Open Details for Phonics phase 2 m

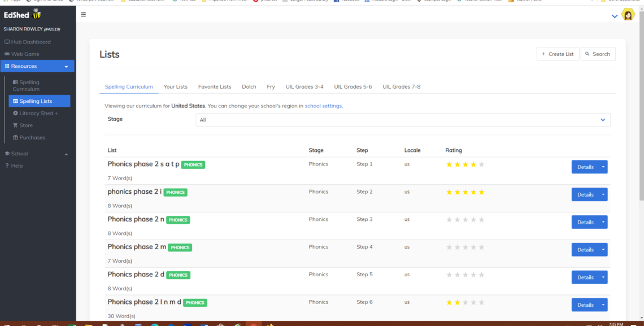585,250
